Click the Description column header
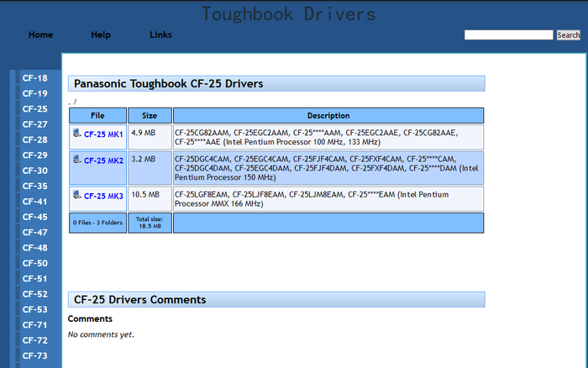The image size is (588, 368). [x=328, y=116]
